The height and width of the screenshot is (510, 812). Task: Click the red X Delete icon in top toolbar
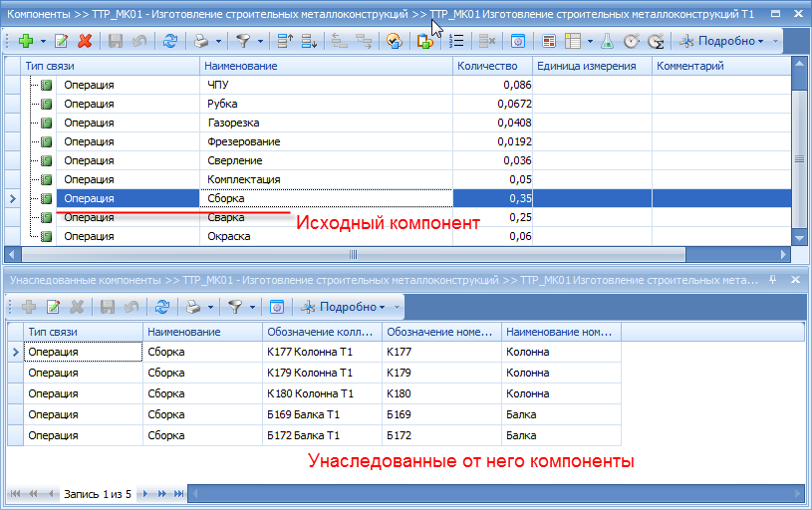85,41
